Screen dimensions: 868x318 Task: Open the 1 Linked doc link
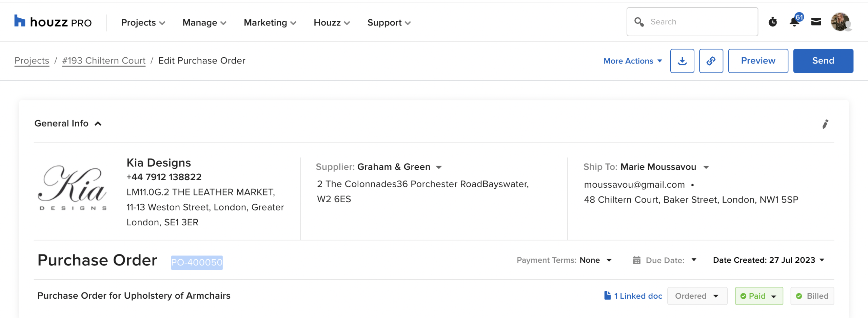[633, 296]
